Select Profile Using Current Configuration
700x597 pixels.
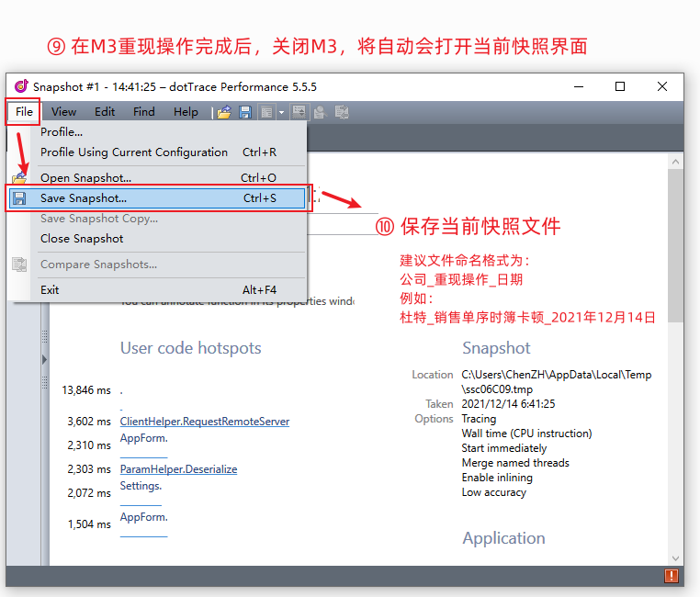coord(159,152)
